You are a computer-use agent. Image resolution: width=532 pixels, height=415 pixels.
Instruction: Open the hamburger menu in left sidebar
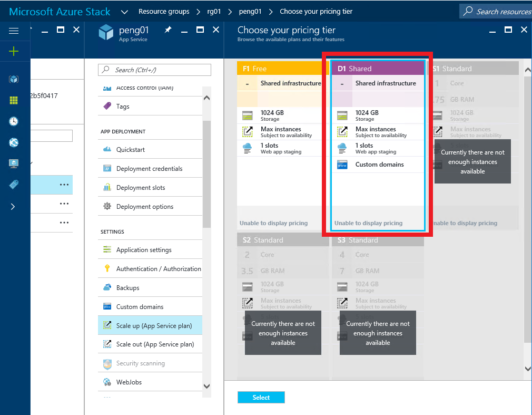click(x=14, y=31)
